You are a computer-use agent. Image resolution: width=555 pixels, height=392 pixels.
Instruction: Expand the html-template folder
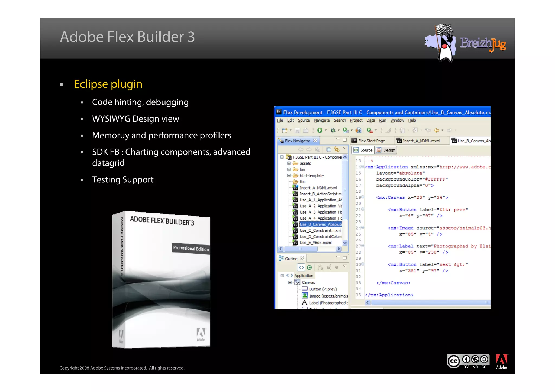point(289,175)
